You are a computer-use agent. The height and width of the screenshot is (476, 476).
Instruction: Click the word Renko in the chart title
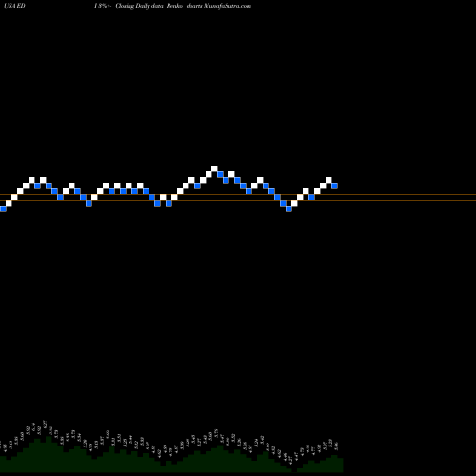pos(173,6)
